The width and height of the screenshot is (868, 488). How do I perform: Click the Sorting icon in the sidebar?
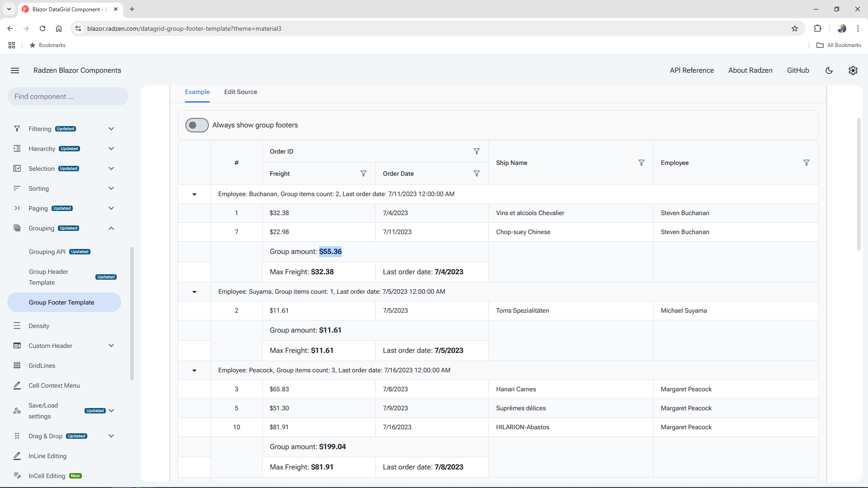(17, 188)
